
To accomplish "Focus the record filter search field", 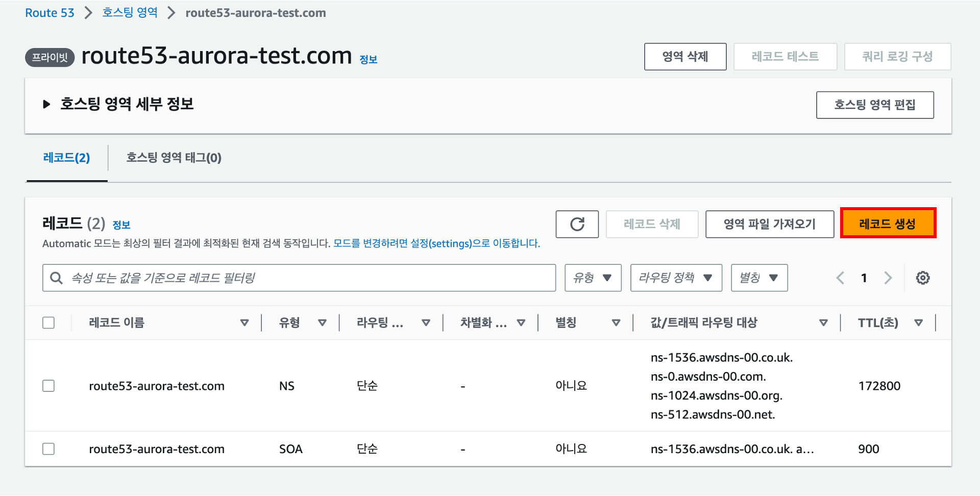I will pos(299,278).
